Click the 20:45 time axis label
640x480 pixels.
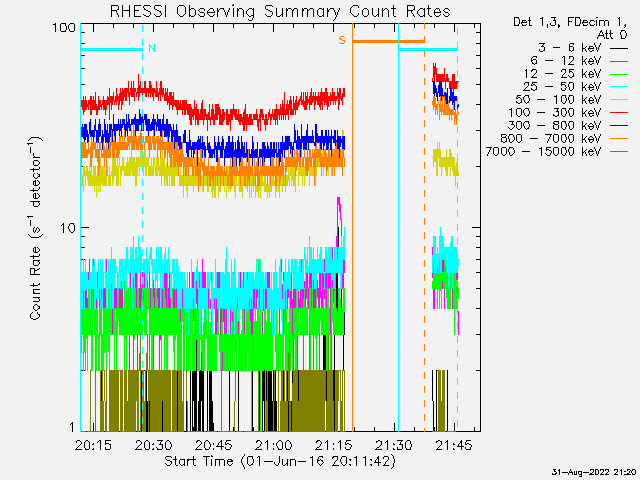(213, 445)
